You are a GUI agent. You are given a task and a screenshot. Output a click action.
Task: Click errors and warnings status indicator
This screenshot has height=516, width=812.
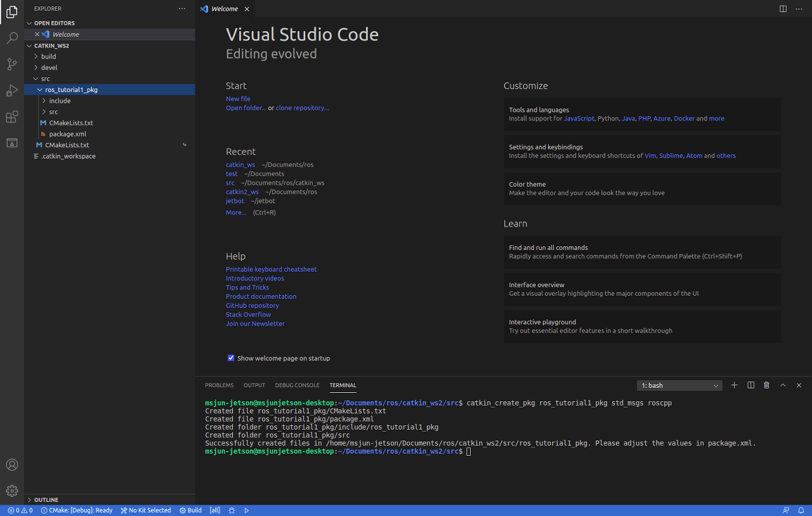(x=20, y=510)
